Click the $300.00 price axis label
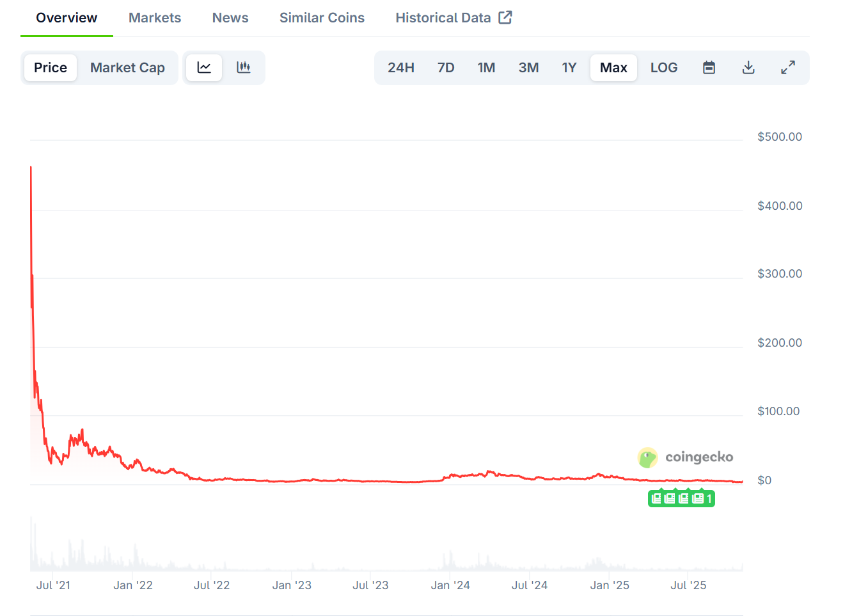The height and width of the screenshot is (616, 852). pos(780,274)
